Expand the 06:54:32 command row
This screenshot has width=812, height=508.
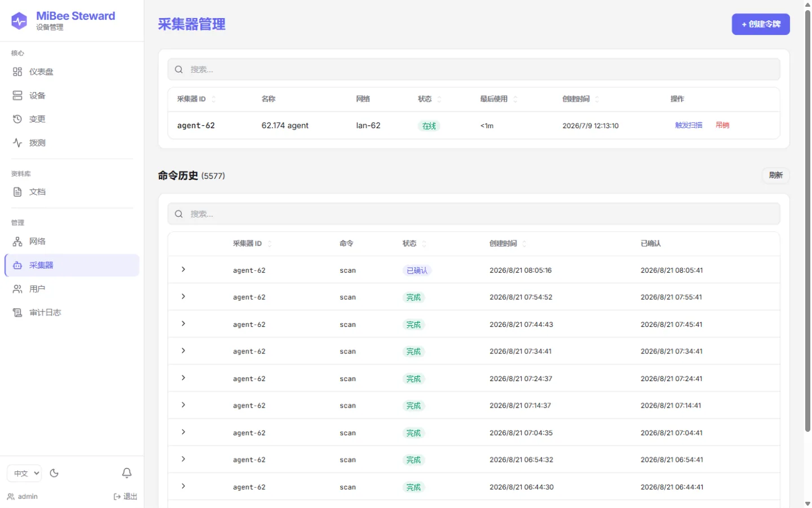[x=183, y=459]
